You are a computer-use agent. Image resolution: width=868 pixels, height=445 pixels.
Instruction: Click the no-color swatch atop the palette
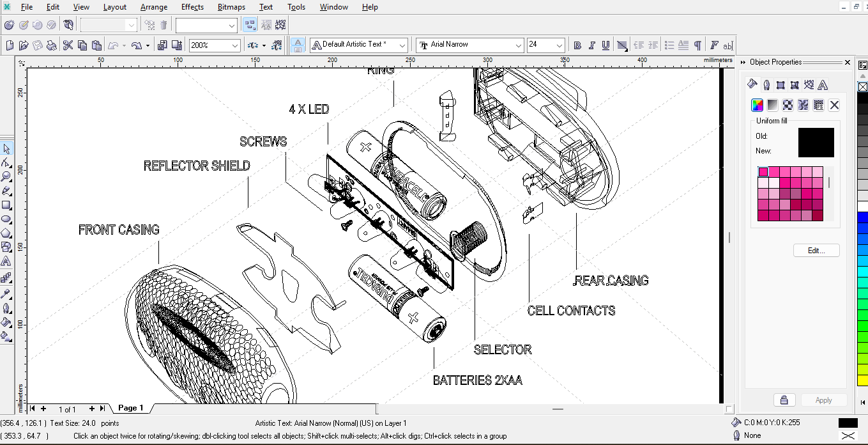pos(862,87)
